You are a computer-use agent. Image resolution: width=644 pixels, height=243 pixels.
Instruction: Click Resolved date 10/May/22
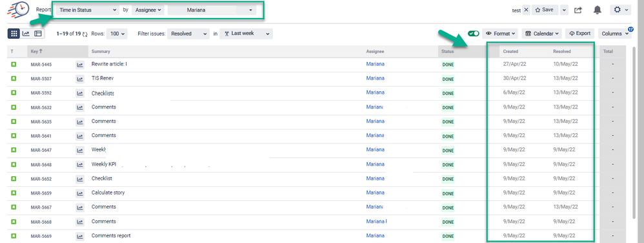pyautogui.click(x=565, y=64)
